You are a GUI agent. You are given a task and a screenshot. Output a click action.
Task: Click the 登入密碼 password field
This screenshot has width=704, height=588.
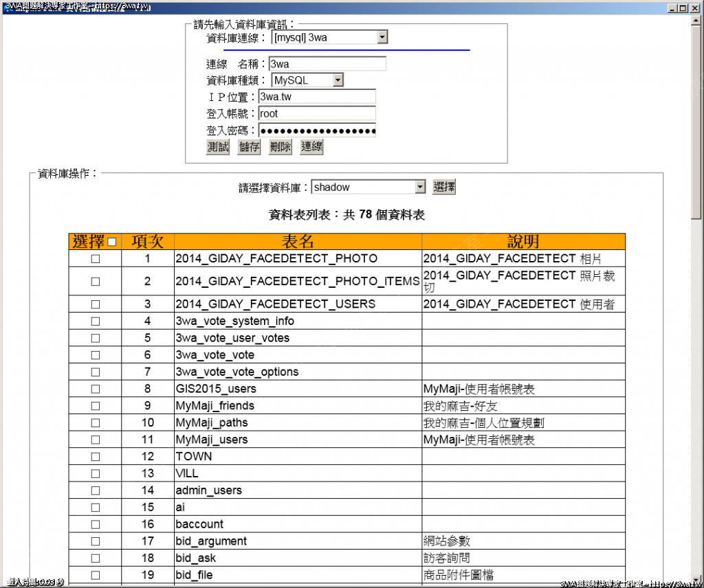pyautogui.click(x=316, y=131)
